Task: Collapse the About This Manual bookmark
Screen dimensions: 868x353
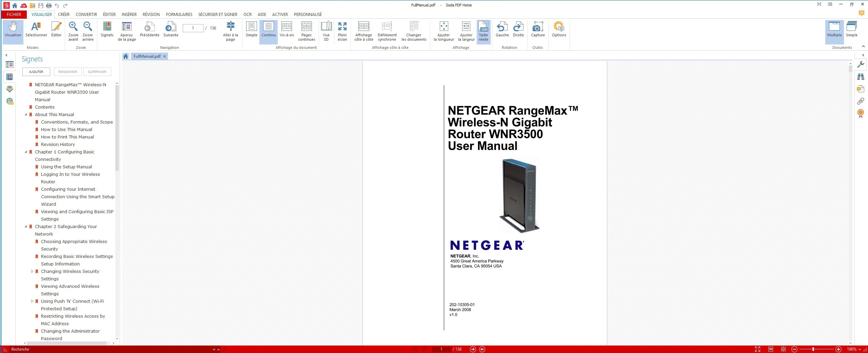Action: pyautogui.click(x=26, y=115)
